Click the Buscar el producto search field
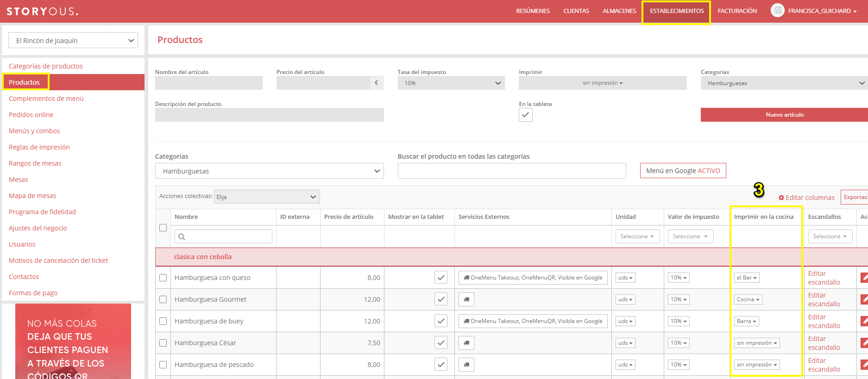 (x=512, y=171)
